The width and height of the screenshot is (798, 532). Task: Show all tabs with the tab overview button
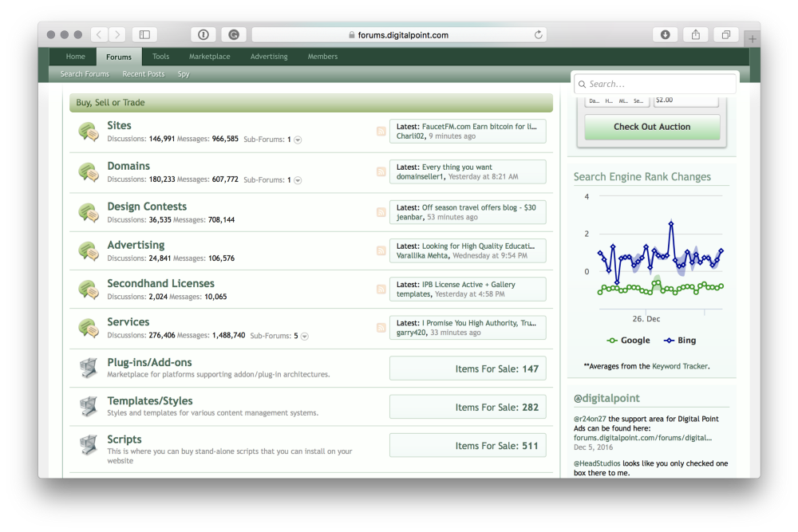726,34
